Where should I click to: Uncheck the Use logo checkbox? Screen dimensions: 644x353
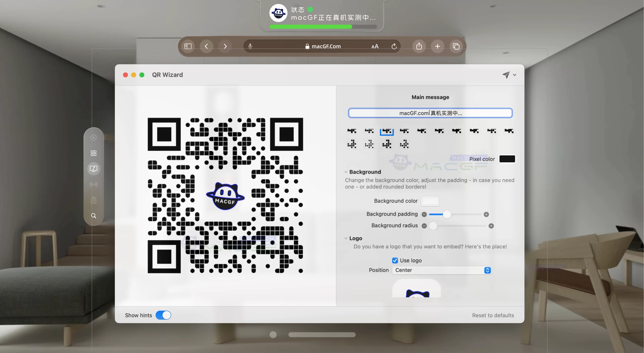pyautogui.click(x=395, y=260)
